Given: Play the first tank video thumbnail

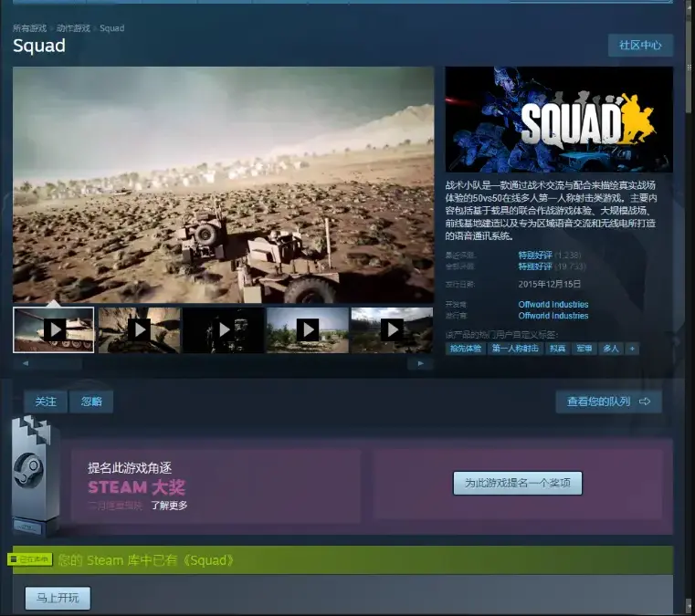Looking at the screenshot, I should pyautogui.click(x=54, y=330).
